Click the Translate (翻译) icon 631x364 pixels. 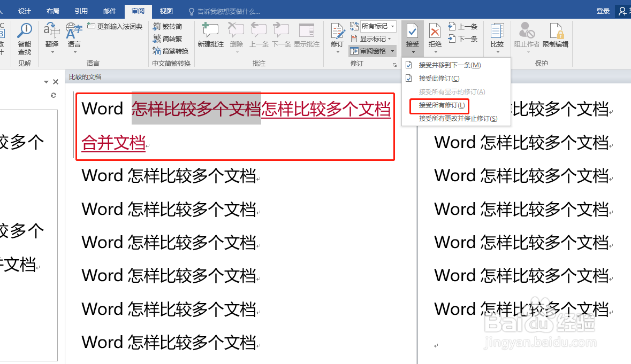[52, 31]
